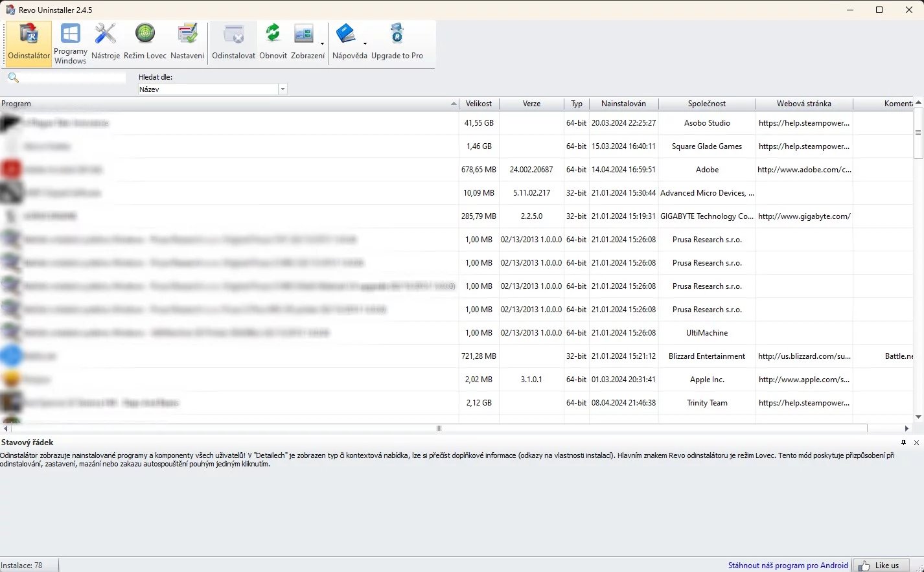Sort by the Nainstalován column header
This screenshot has width=924, height=572.
tap(623, 104)
